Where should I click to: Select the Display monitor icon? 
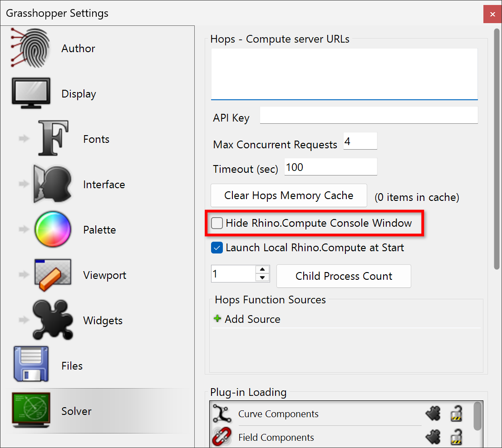(31, 94)
